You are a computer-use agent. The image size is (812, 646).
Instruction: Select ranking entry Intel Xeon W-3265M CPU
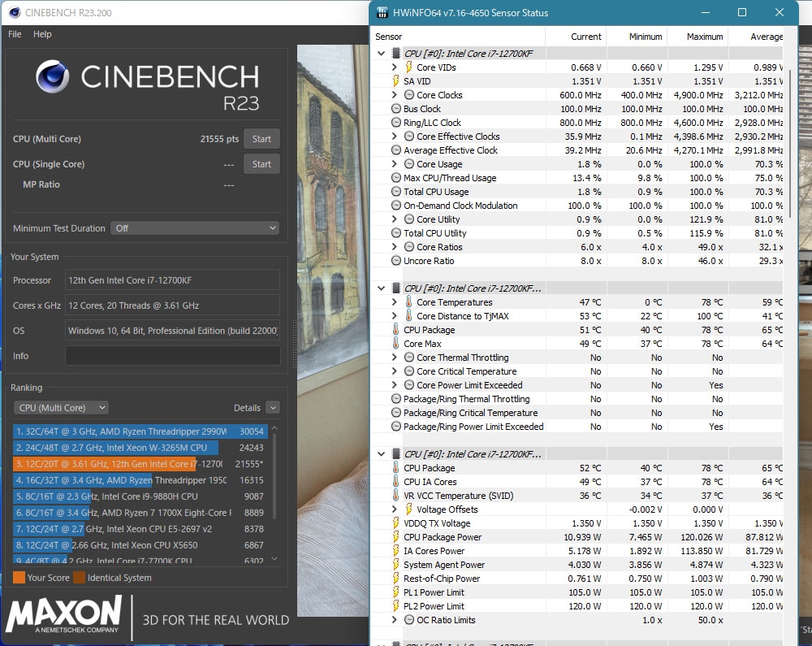140,448
